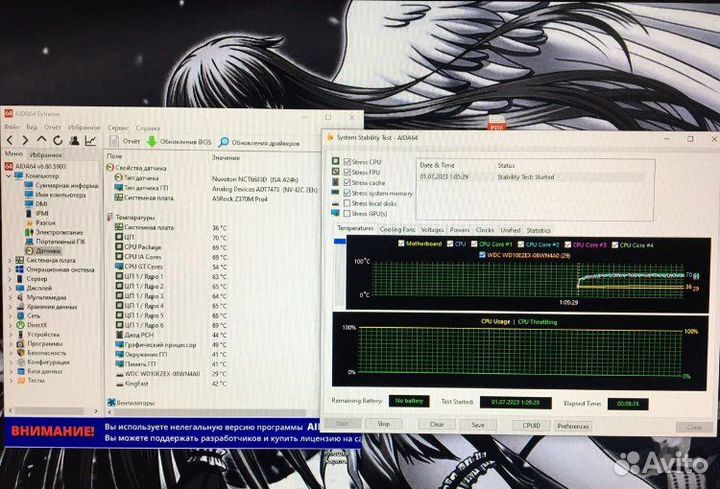Expand the Мультимедиа tree node

pos(10,297)
